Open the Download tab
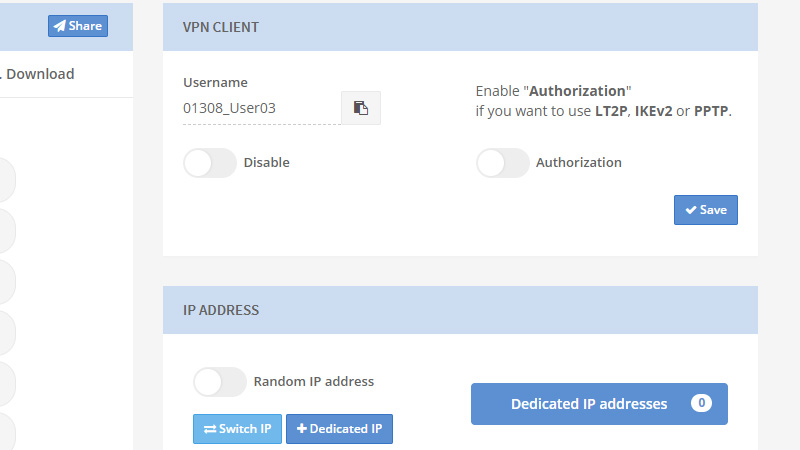This screenshot has height=450, width=800. tap(40, 74)
